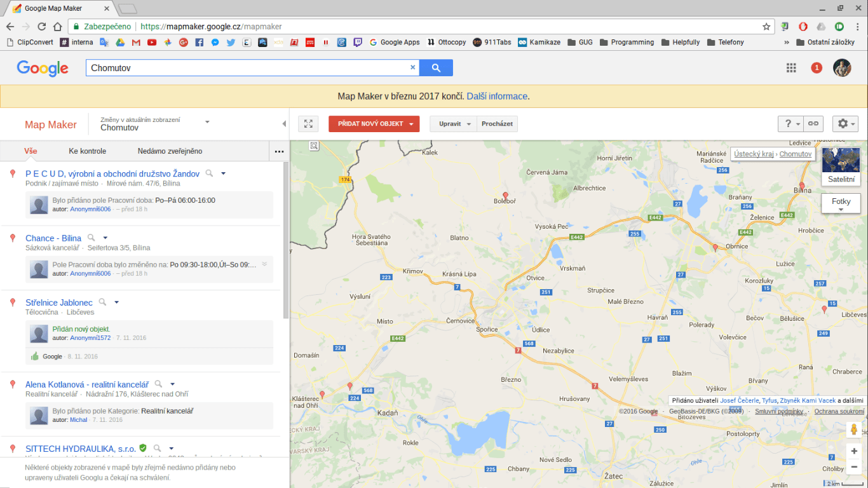Viewport: 868px width, 488px height.
Task: Click PŘIDAT NOVÝ OBJEKT button
Action: (374, 124)
